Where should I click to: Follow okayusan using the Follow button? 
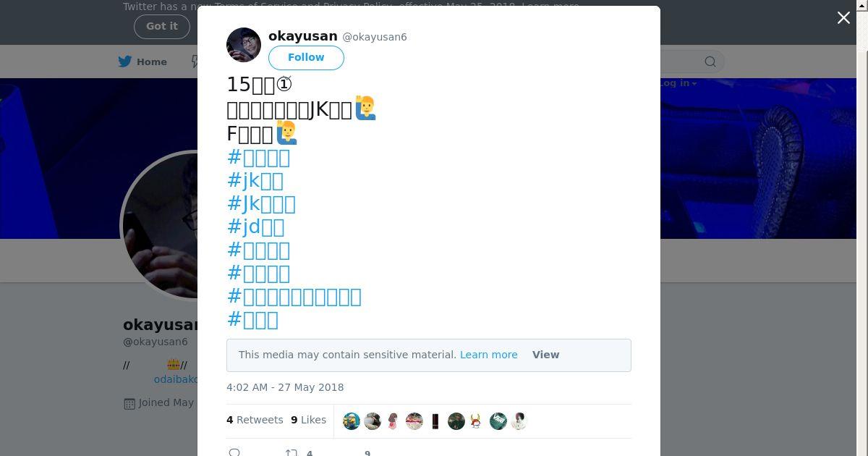coord(306,58)
